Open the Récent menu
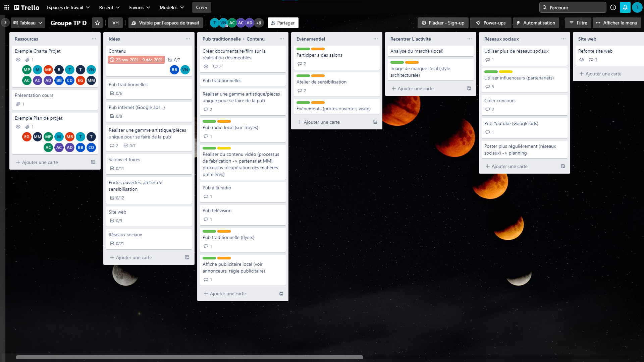Screen dimensions: 644x362 click(109, 7)
